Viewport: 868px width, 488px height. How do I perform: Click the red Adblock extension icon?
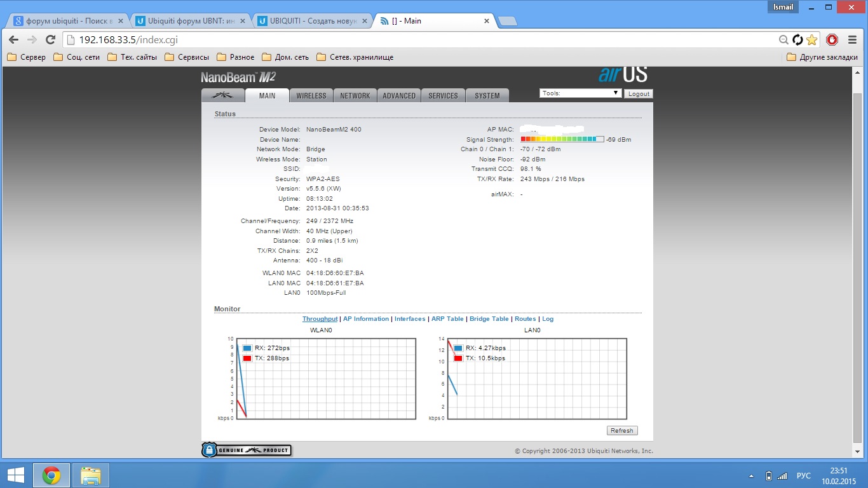click(832, 40)
